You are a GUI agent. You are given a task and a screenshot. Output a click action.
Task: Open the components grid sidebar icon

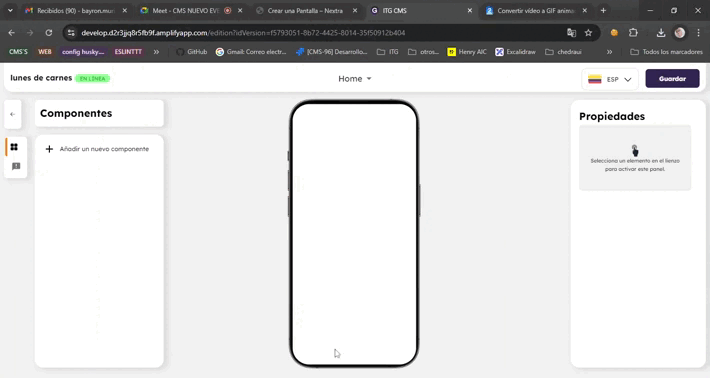[14, 147]
